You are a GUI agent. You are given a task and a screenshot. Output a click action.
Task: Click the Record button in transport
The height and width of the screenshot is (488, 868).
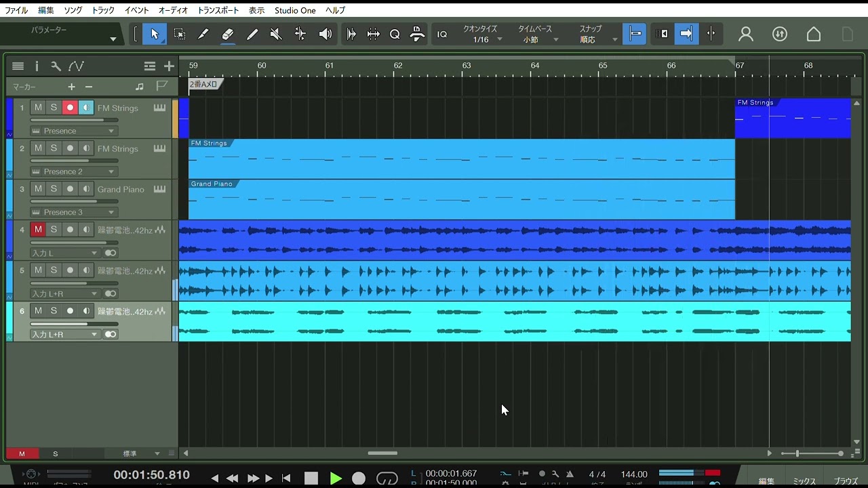point(359,479)
